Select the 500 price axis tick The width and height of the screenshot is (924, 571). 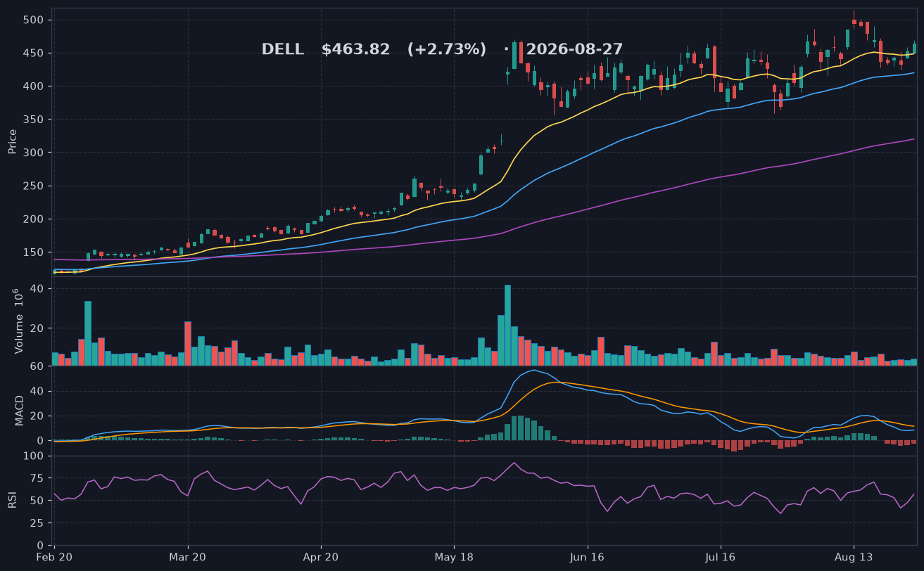click(x=34, y=20)
